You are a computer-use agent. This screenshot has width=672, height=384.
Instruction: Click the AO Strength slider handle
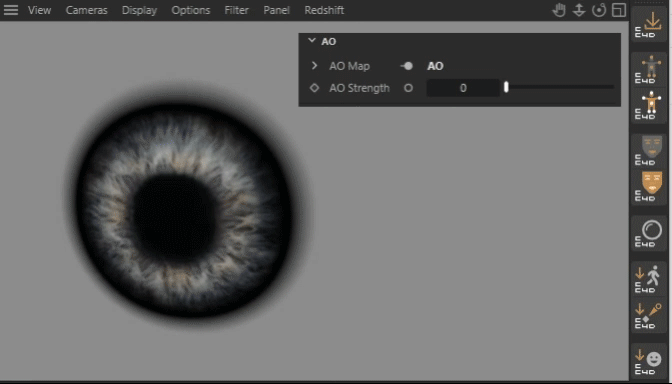pyautogui.click(x=506, y=87)
